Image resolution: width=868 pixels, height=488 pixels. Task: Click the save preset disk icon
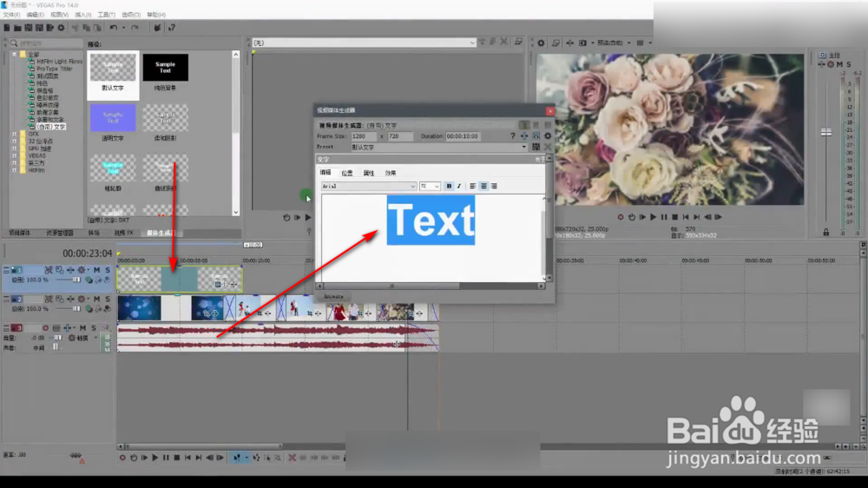[x=536, y=147]
